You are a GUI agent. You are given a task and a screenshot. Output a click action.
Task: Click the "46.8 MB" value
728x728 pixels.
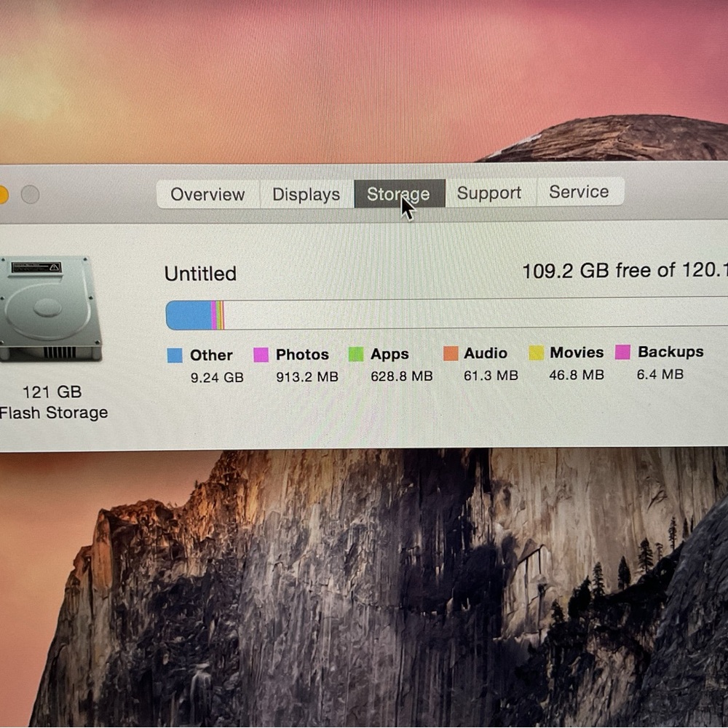[x=577, y=375]
